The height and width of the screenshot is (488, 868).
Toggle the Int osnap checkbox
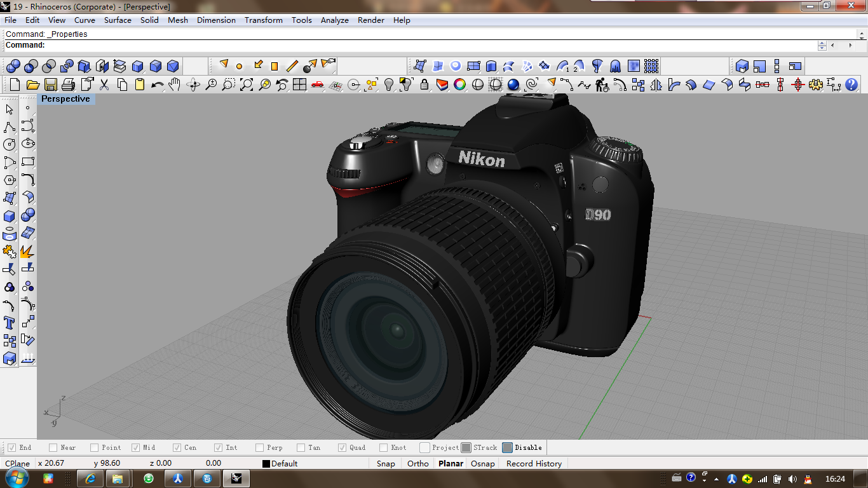219,448
